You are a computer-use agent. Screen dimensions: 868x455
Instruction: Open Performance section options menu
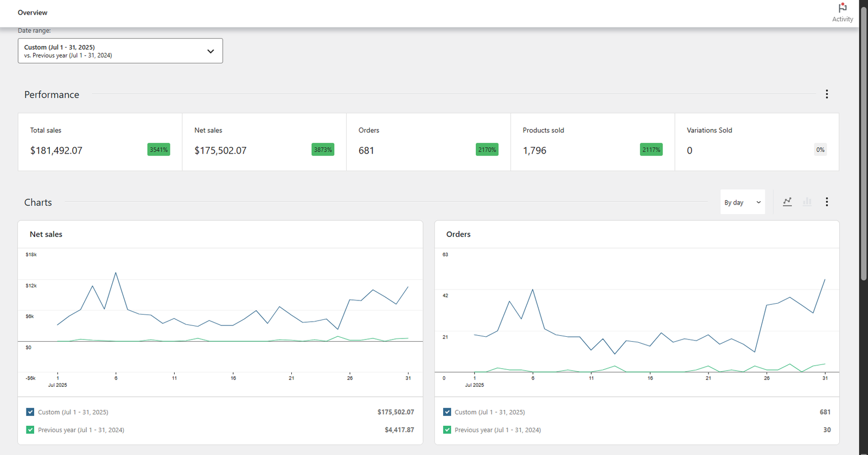coord(826,94)
